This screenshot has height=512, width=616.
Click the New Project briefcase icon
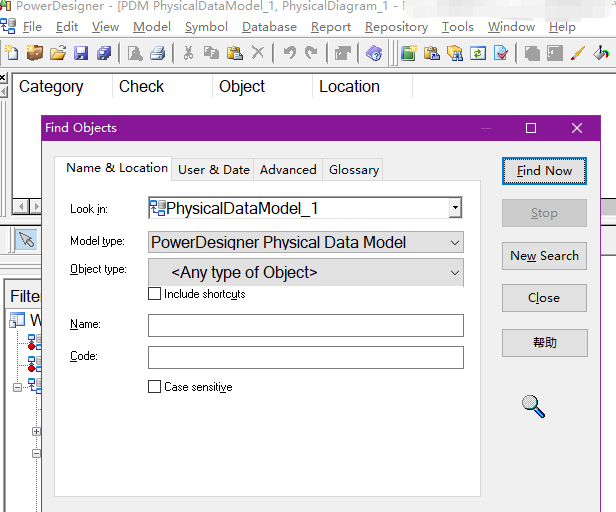coord(35,53)
